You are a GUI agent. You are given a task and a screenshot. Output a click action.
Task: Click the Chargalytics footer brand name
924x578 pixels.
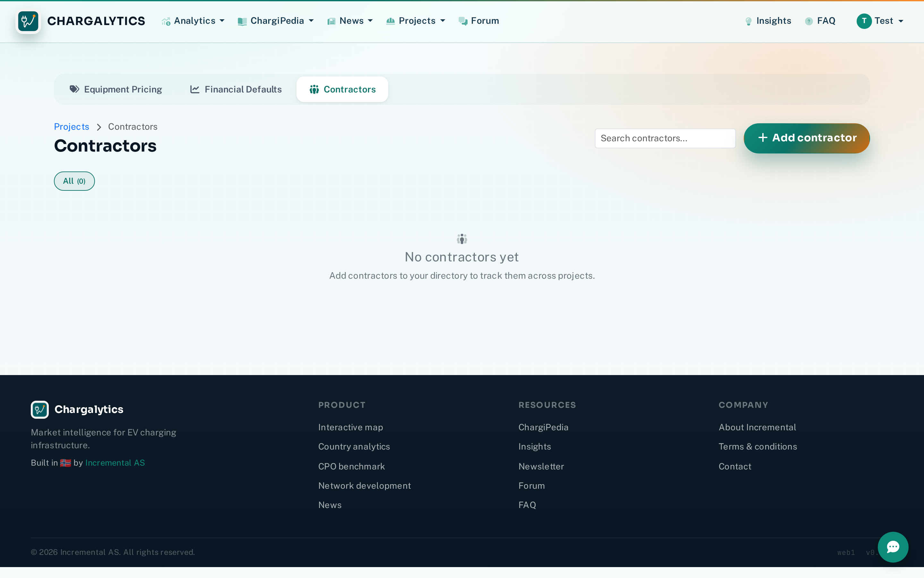click(89, 409)
